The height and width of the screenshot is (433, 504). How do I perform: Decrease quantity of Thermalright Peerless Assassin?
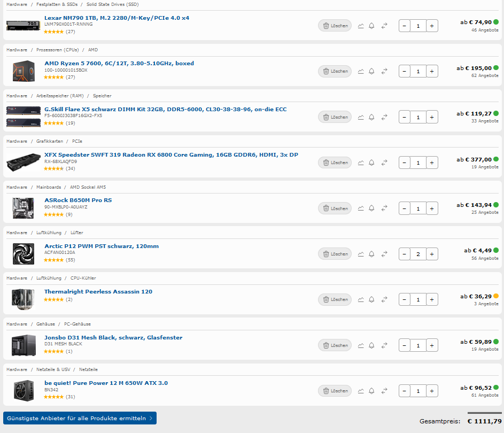405,299
